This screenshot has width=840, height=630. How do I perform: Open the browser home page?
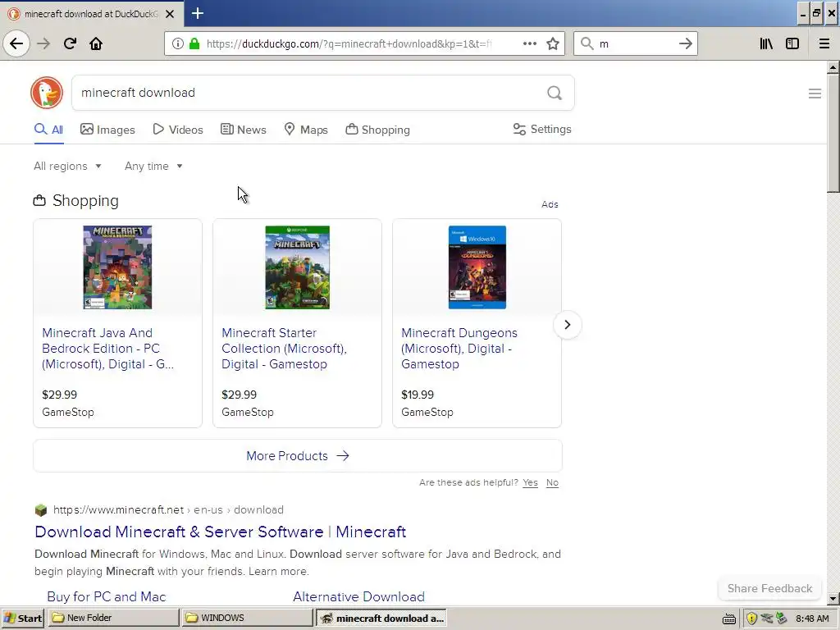pyautogui.click(x=96, y=43)
